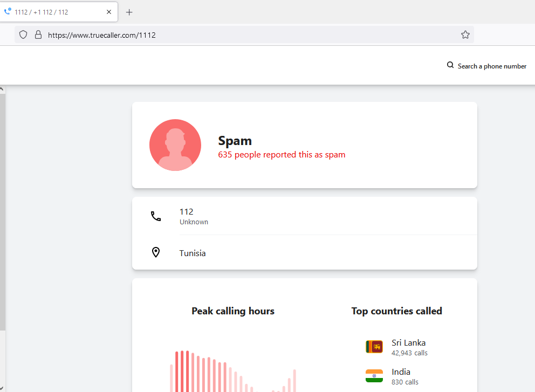The height and width of the screenshot is (392, 535).
Task: Click the shield tracking protection icon
Action: 23,35
